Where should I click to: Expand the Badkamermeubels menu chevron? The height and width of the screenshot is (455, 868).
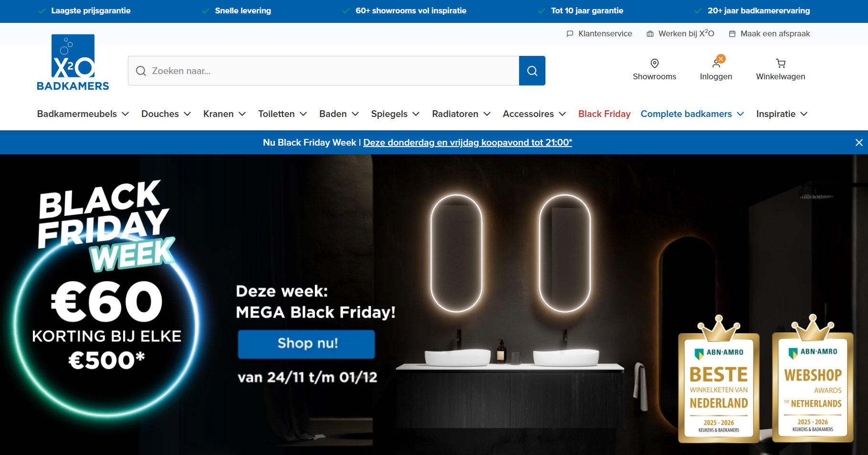(x=125, y=114)
